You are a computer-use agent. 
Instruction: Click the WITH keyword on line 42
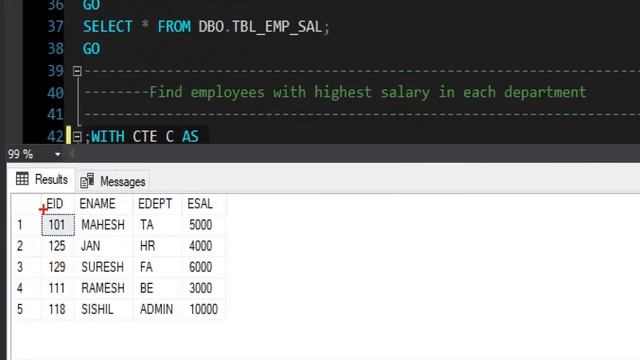coord(108,136)
